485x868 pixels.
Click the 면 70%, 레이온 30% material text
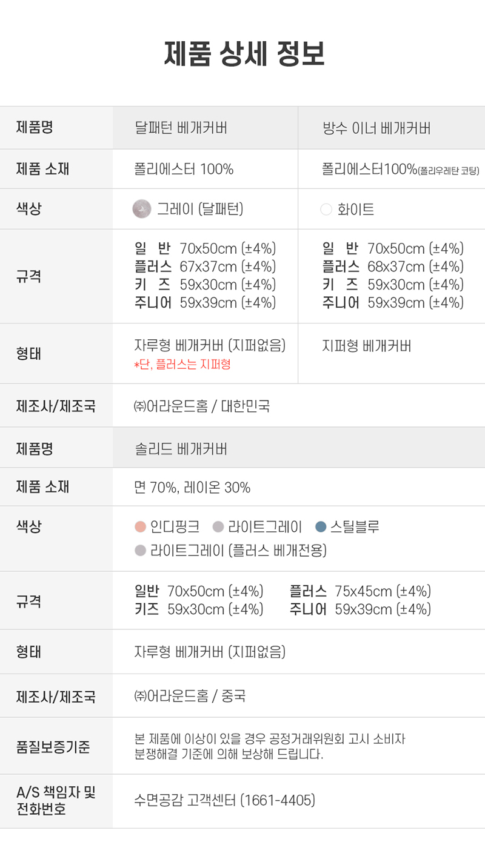[x=192, y=488]
